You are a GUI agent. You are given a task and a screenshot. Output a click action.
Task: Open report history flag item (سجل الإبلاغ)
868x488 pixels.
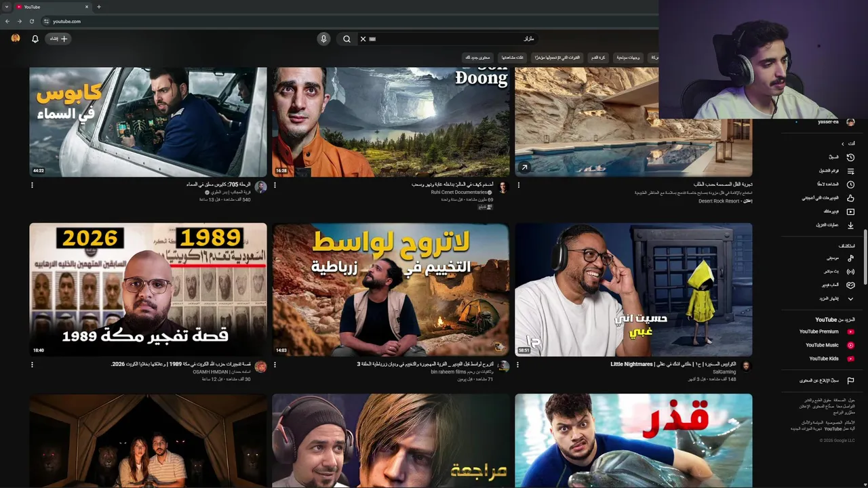click(x=826, y=381)
